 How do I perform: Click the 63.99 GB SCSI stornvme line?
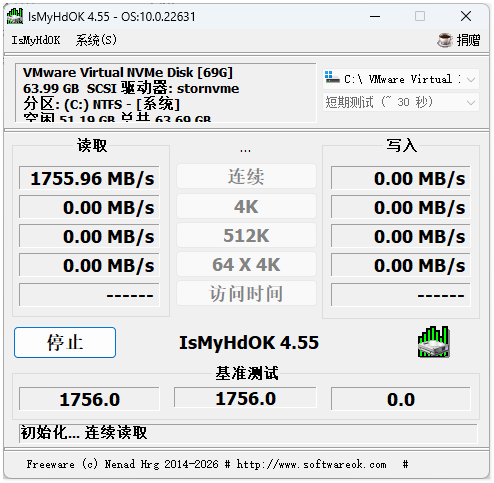tap(131, 88)
